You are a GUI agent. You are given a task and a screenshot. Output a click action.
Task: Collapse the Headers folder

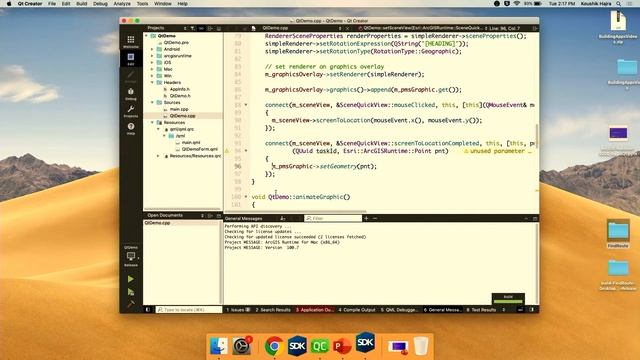153,82
